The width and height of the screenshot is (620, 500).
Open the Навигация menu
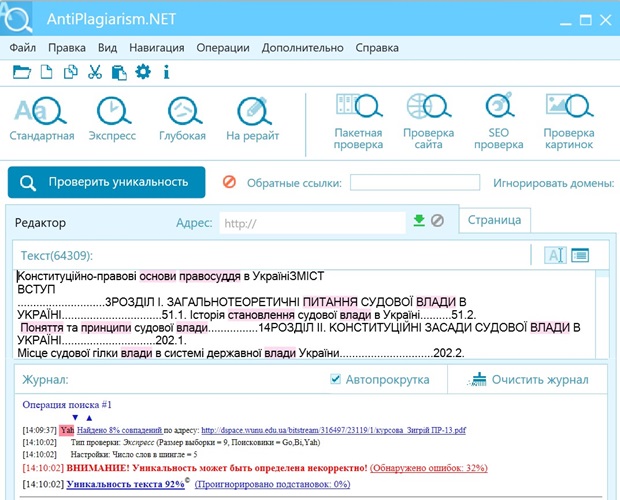click(x=157, y=48)
